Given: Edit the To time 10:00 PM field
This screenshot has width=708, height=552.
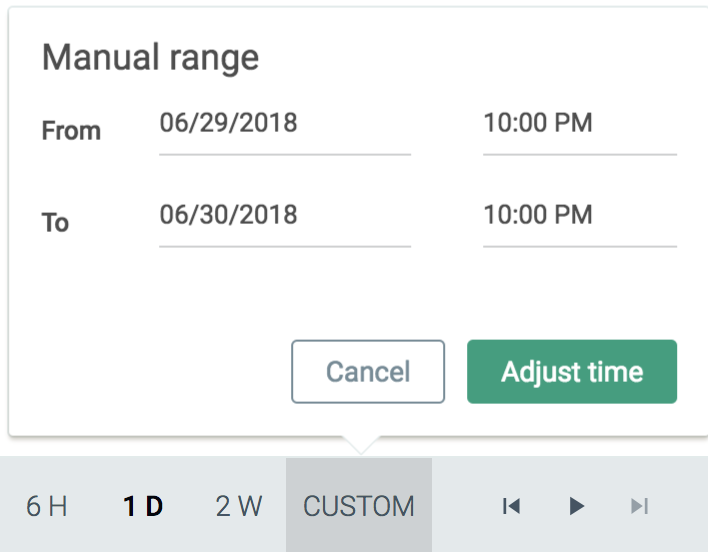Looking at the screenshot, I should [x=580, y=223].
